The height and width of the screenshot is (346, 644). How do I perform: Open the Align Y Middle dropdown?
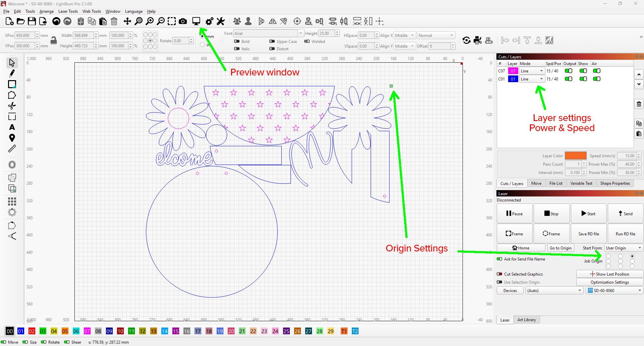click(405, 46)
